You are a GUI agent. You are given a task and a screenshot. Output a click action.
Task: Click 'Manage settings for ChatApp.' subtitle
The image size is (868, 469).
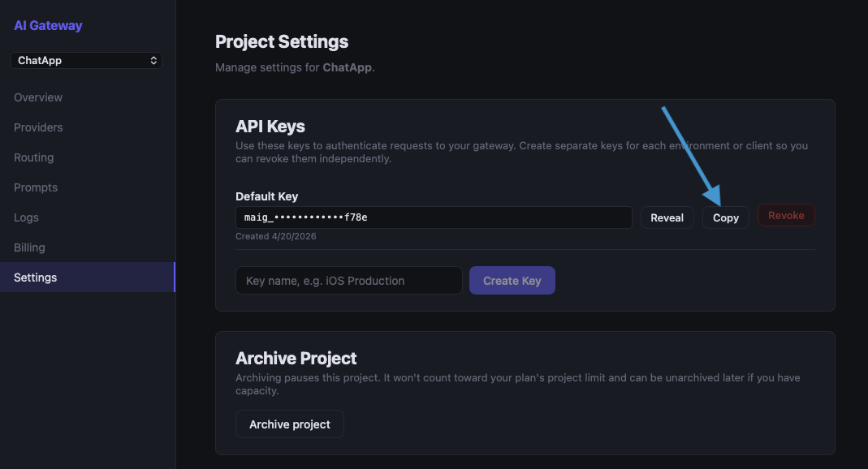tap(295, 67)
